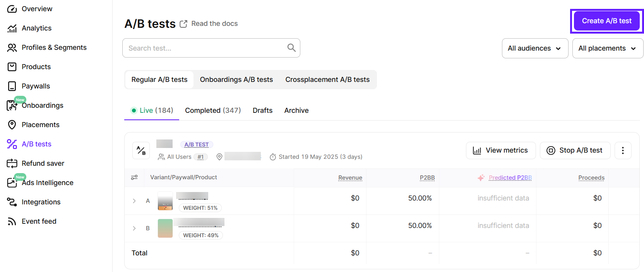
Task: Select the Completed (347) tab
Action: pyautogui.click(x=212, y=110)
